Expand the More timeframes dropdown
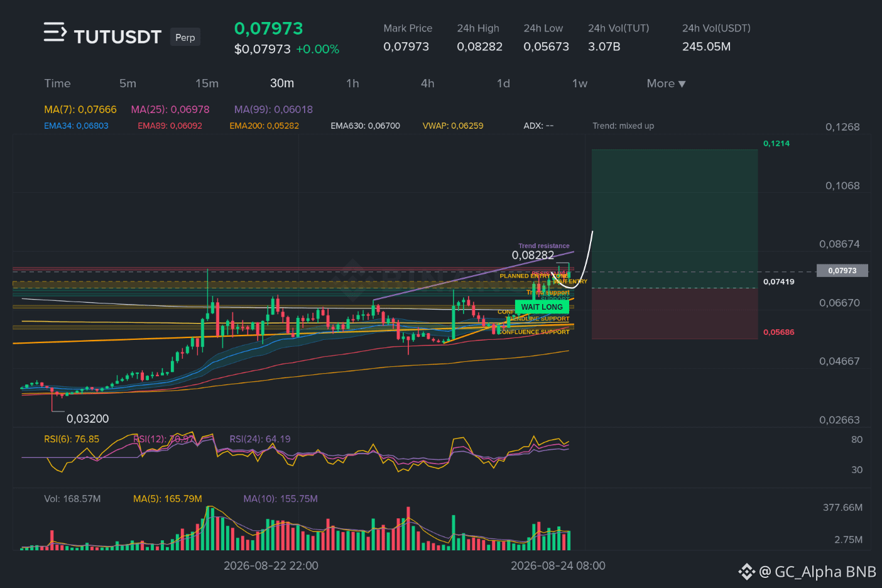 pos(666,84)
